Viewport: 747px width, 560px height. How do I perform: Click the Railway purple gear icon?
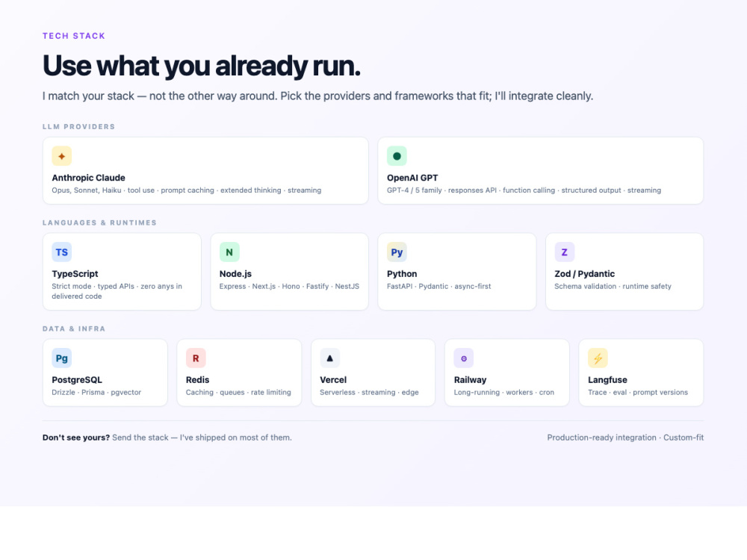[x=464, y=358]
